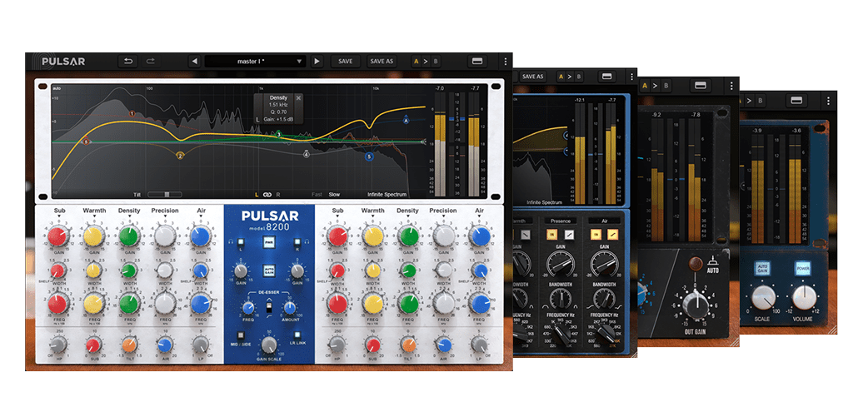
Task: Toggle the PWR power button in the blue panel
Action: 269,241
